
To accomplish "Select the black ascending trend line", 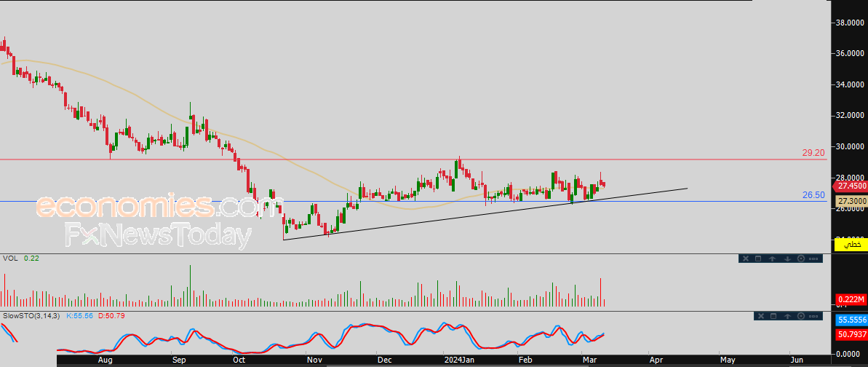I will (485, 214).
